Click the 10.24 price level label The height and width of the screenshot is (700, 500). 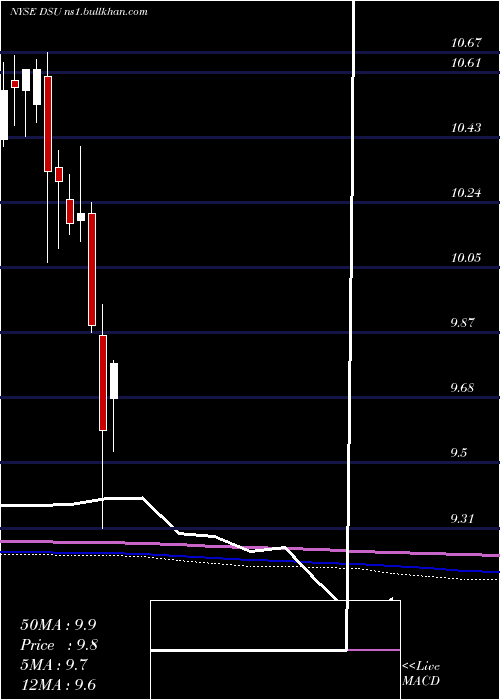pyautogui.click(x=466, y=193)
